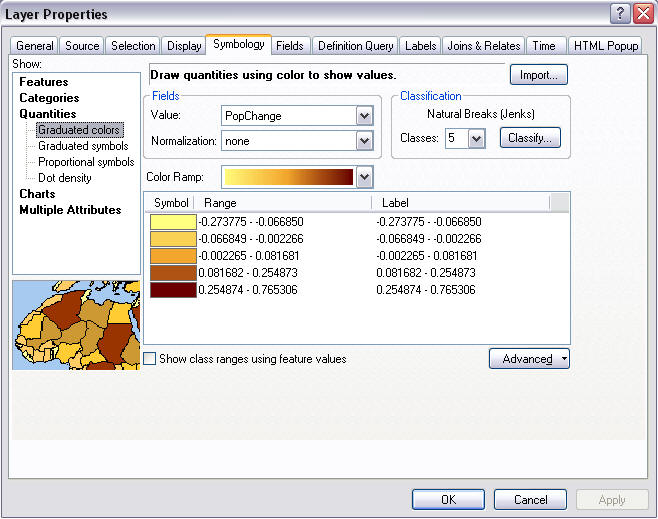Click the Classify button
The width and height of the screenshot is (658, 519).
[530, 138]
